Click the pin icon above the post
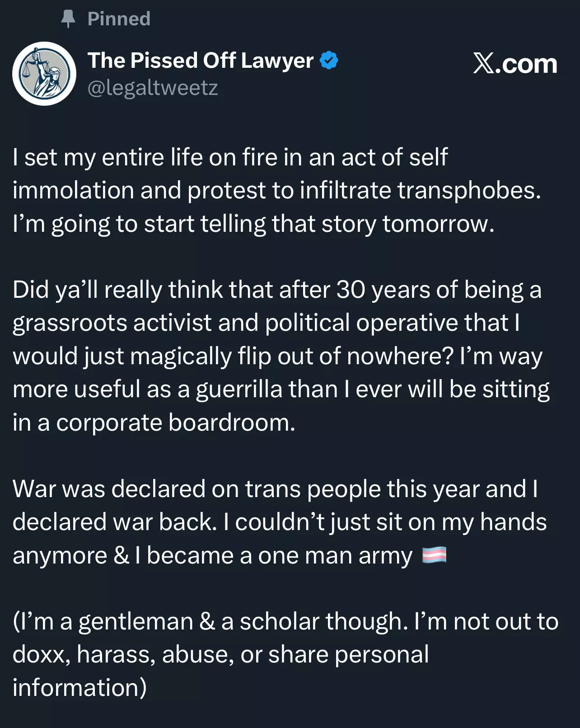Screen dimensions: 580x728 (x=68, y=19)
